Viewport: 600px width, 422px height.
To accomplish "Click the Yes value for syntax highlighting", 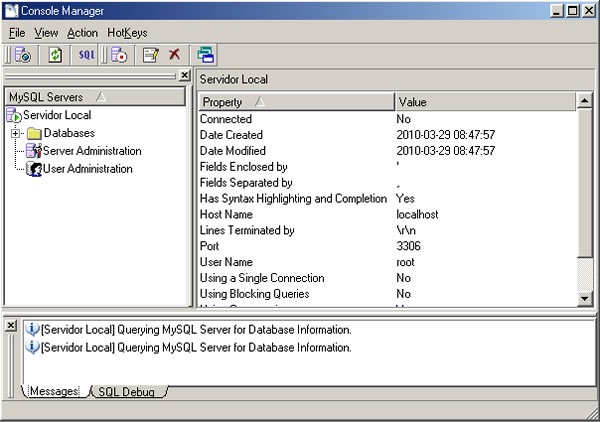I will pos(405,199).
